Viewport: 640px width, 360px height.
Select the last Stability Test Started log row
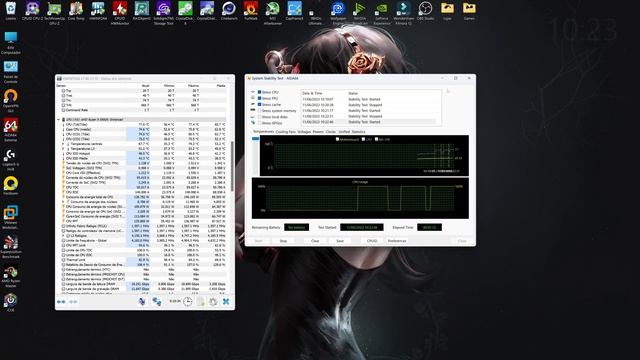click(369, 122)
